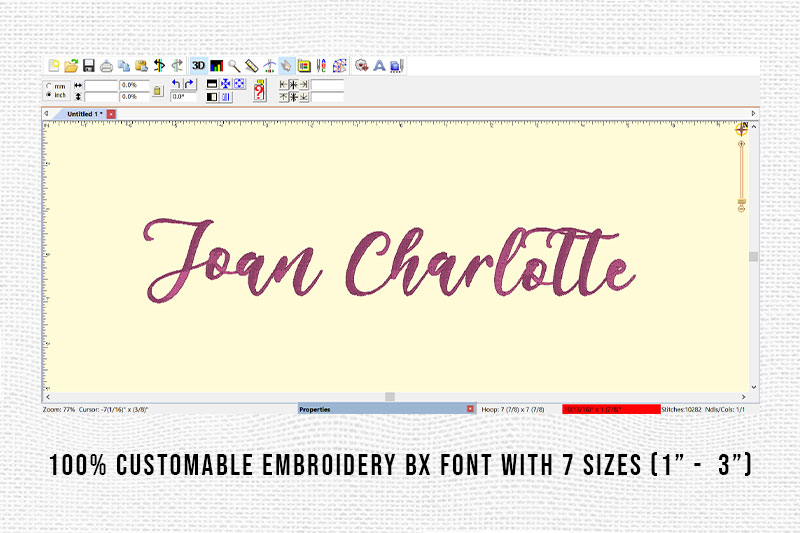The width and height of the screenshot is (800, 533).
Task: Select the magnifying glass zoom tool
Action: point(234,66)
